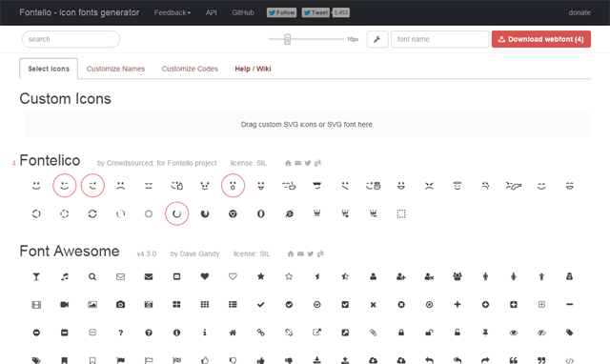Select the music note icon
The image size is (610, 364).
click(65, 276)
